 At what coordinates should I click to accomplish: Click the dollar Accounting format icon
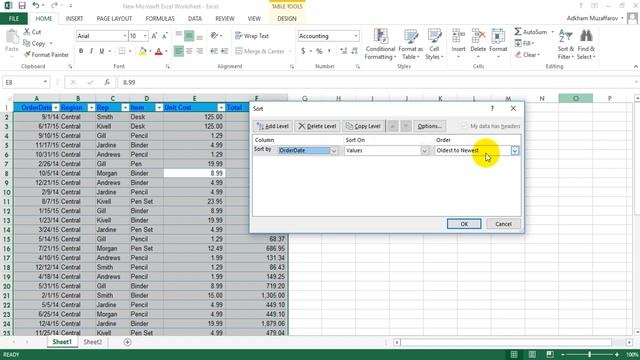[x=303, y=51]
